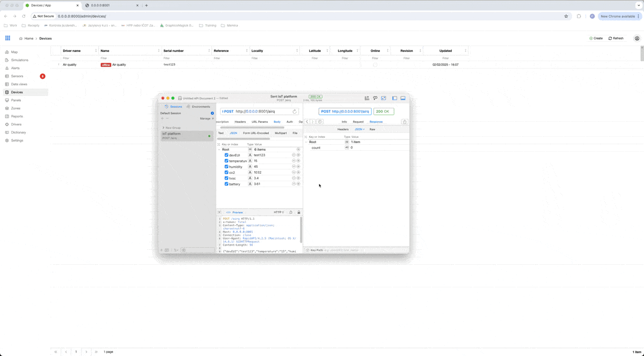
Task: Toggle the left sidebar layout icon in RapidAPI
Action: coord(394,98)
